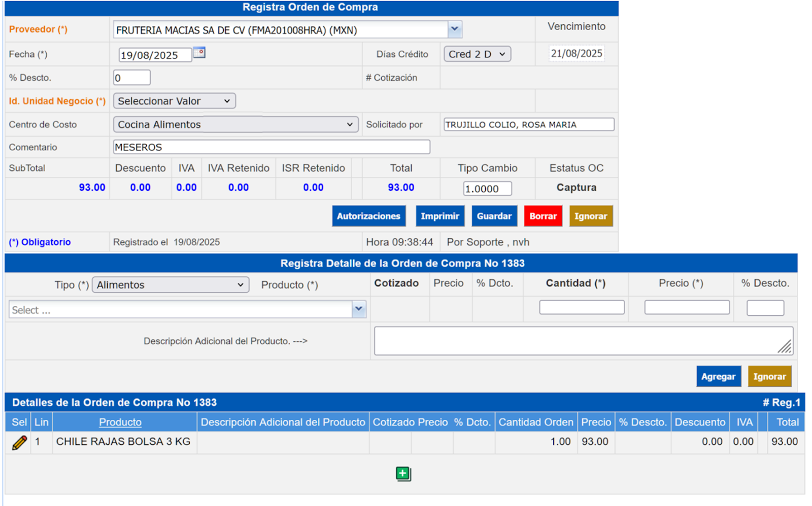812x506 pixels.
Task: Sort by the Producto column link
Action: tap(120, 422)
